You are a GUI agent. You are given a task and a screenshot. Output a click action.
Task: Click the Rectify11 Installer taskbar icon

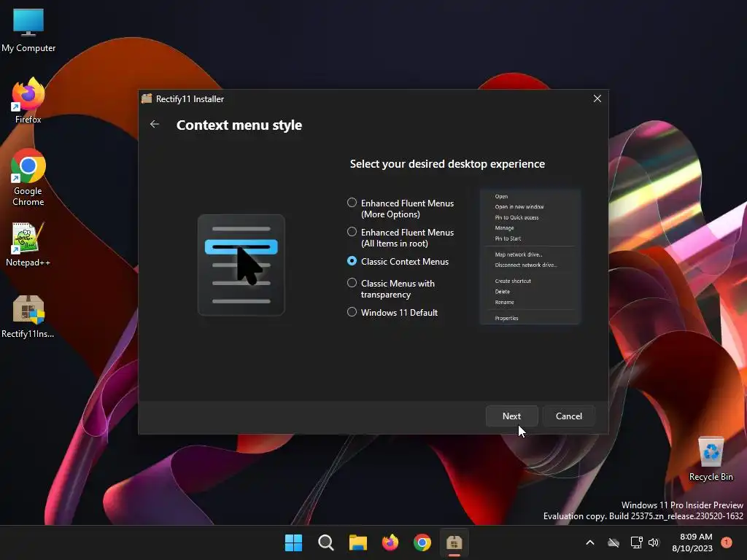pos(454,542)
